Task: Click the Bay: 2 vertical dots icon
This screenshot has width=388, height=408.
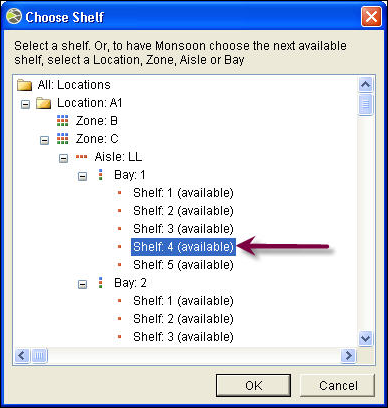Action: point(100,283)
